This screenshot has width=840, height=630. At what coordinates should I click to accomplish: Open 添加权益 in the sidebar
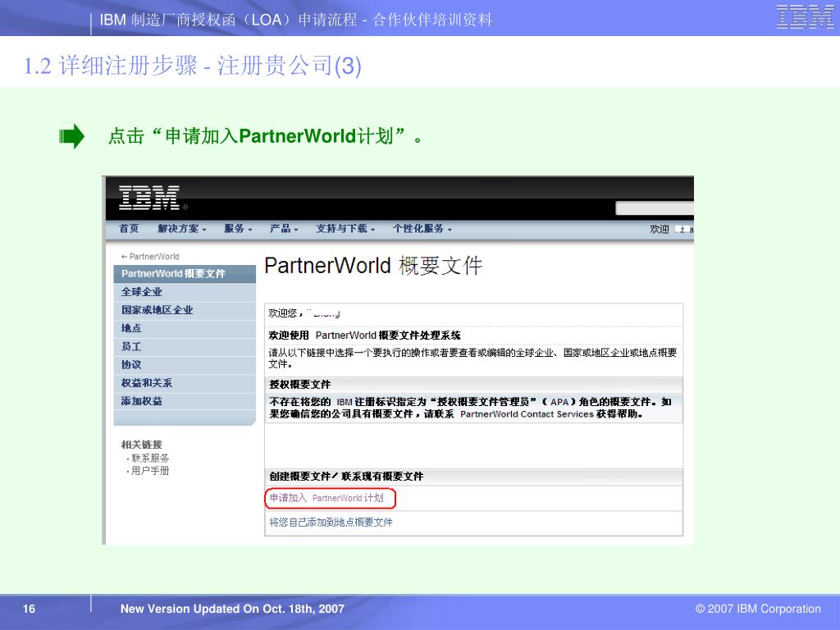point(185,401)
